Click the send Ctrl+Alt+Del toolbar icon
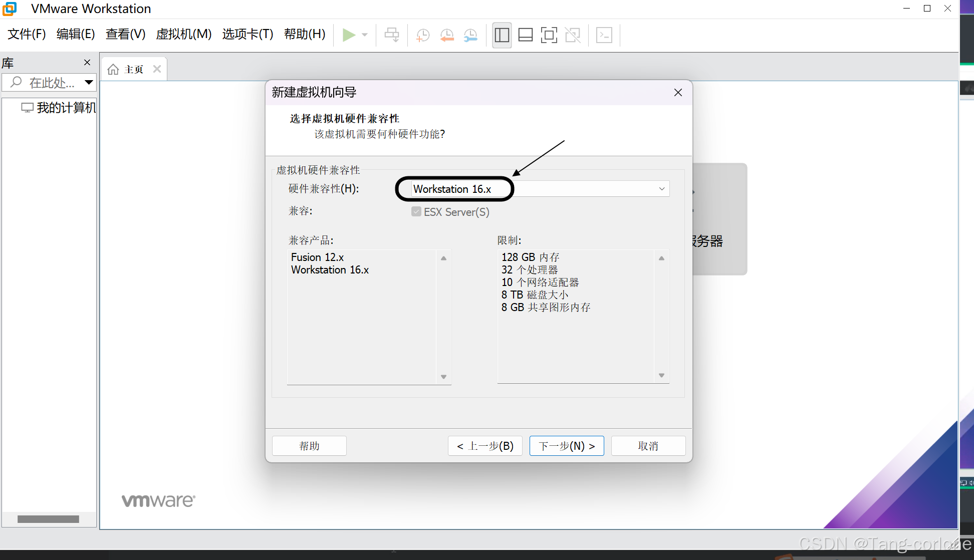974x560 pixels. tap(392, 35)
